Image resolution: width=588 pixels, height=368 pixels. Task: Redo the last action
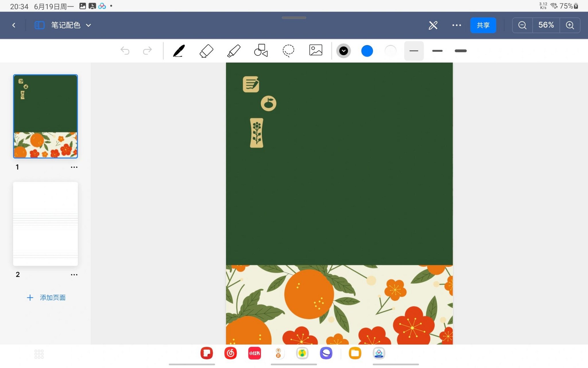(x=147, y=51)
